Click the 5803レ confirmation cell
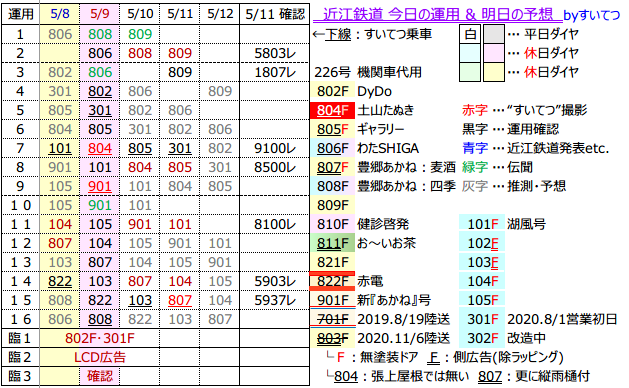This screenshot has width=629, height=388. (x=275, y=53)
